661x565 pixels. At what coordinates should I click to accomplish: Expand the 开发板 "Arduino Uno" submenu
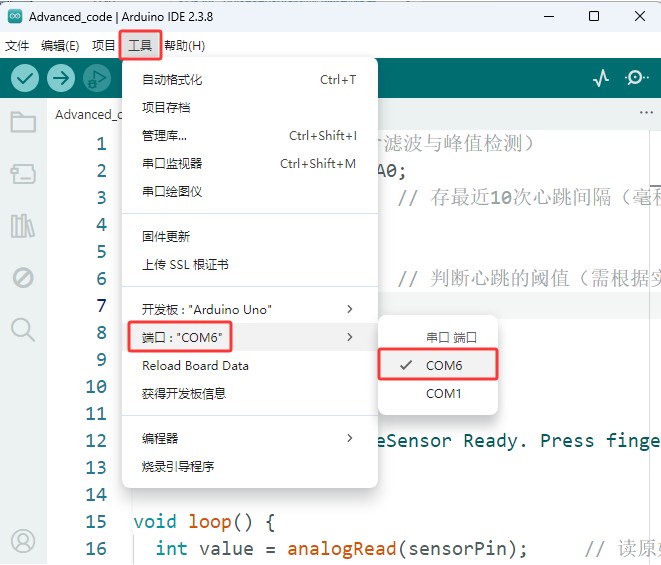(250, 309)
